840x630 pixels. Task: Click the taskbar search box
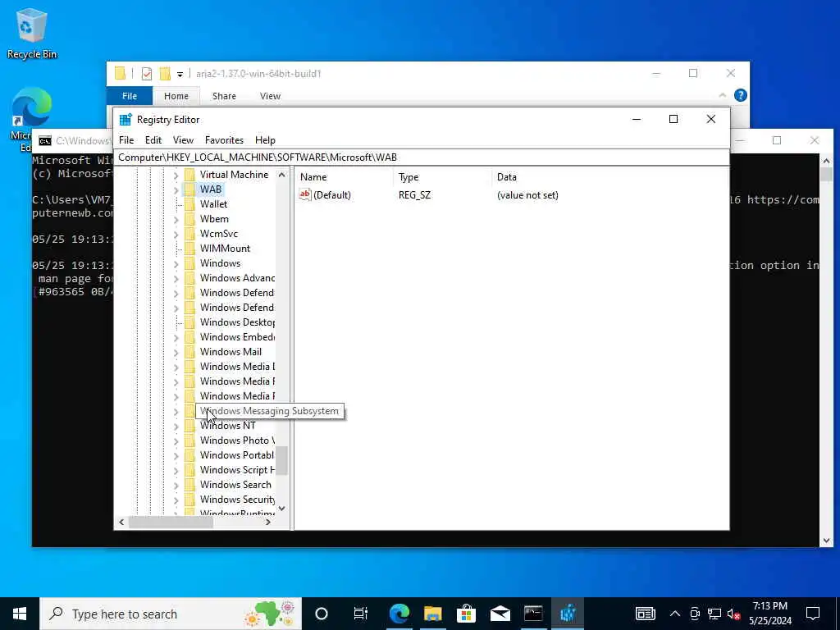171,614
